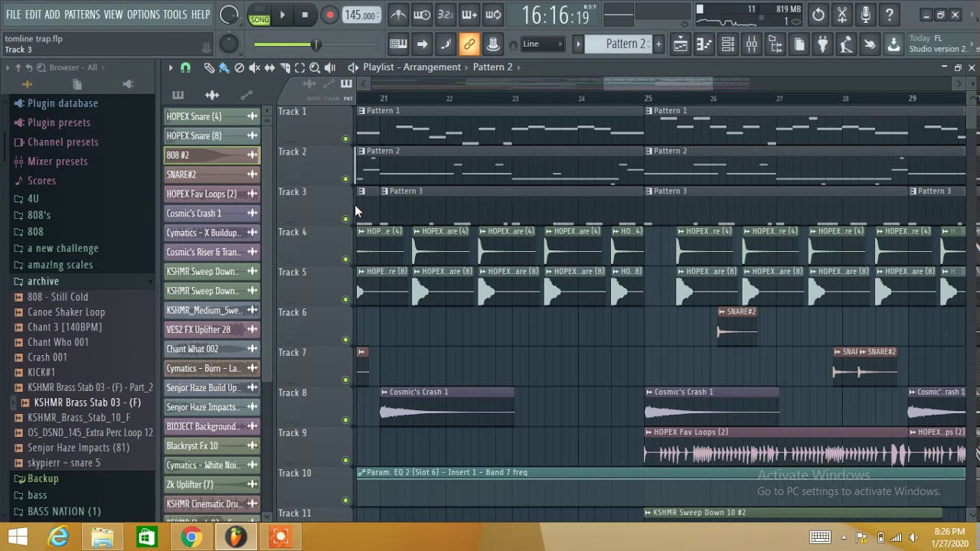Open the help question mark icon
The height and width of the screenshot is (551, 980).
[x=889, y=15]
